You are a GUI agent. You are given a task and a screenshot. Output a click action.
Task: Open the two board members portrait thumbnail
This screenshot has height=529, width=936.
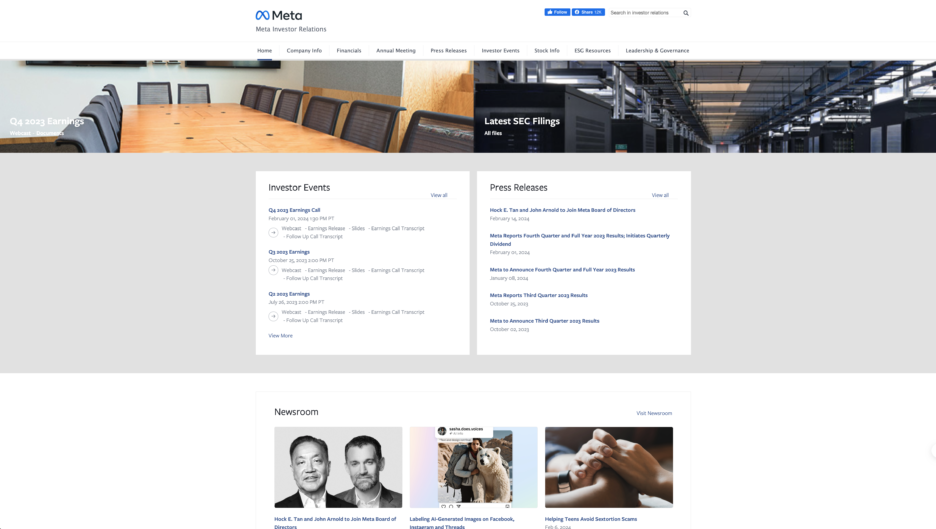(x=338, y=467)
